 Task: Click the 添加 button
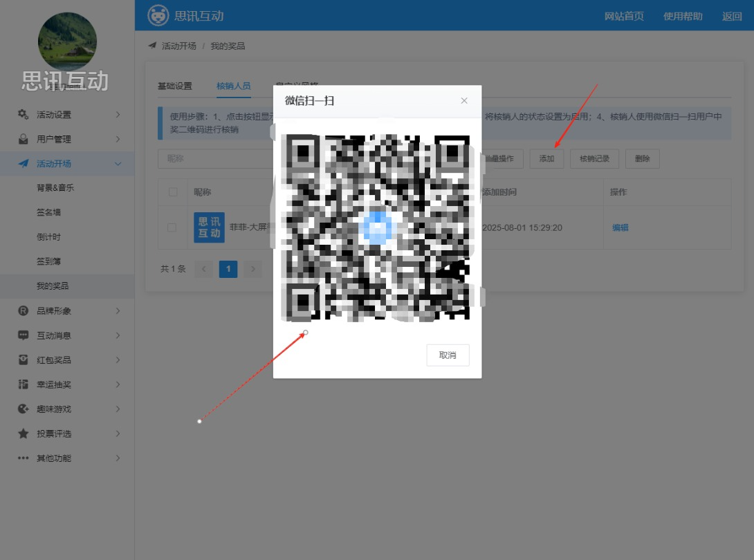[x=546, y=158]
